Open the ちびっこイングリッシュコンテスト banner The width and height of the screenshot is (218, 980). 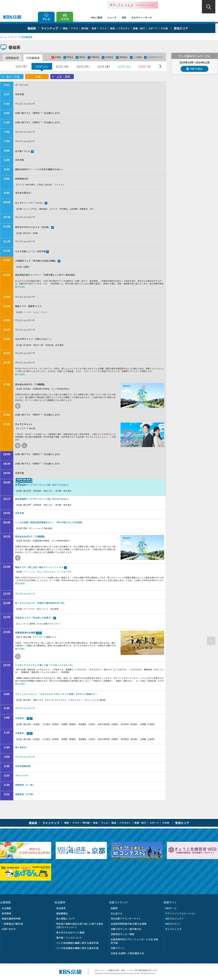click(x=25, y=850)
